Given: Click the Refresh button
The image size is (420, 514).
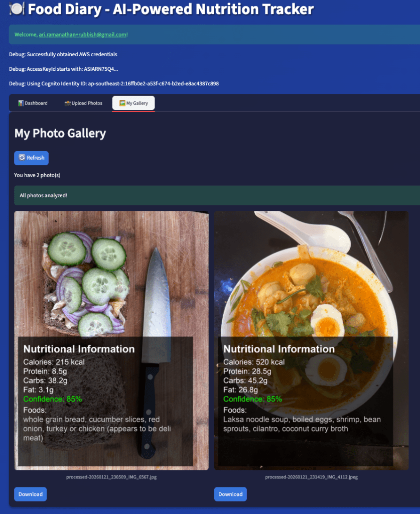Looking at the screenshot, I should pyautogui.click(x=32, y=158).
